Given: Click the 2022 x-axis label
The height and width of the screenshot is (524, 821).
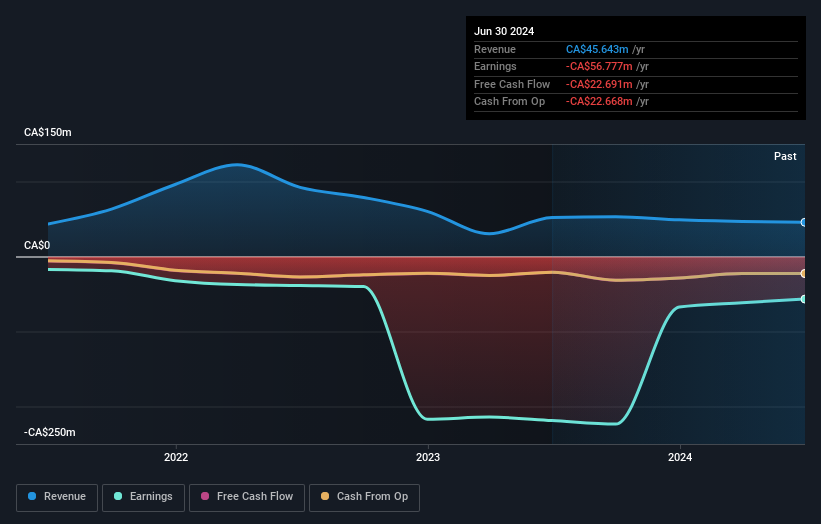Looking at the screenshot, I should pyautogui.click(x=176, y=457).
